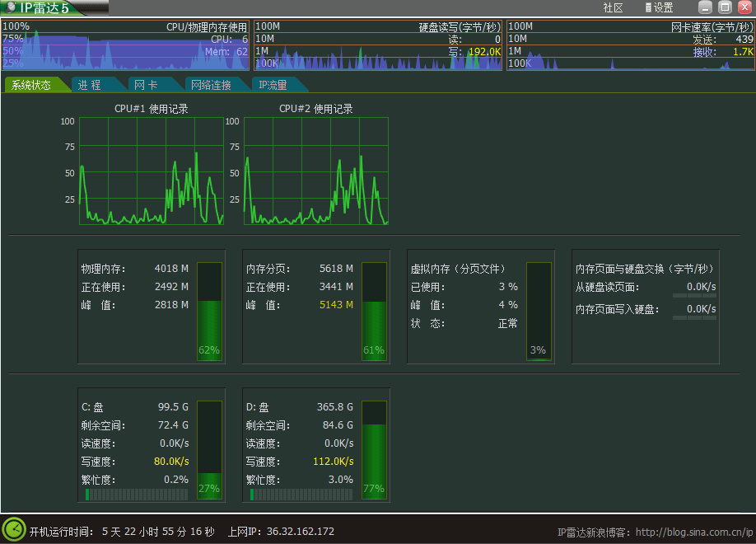
Task: Select the 系统状态 tab
Action: click(33, 83)
